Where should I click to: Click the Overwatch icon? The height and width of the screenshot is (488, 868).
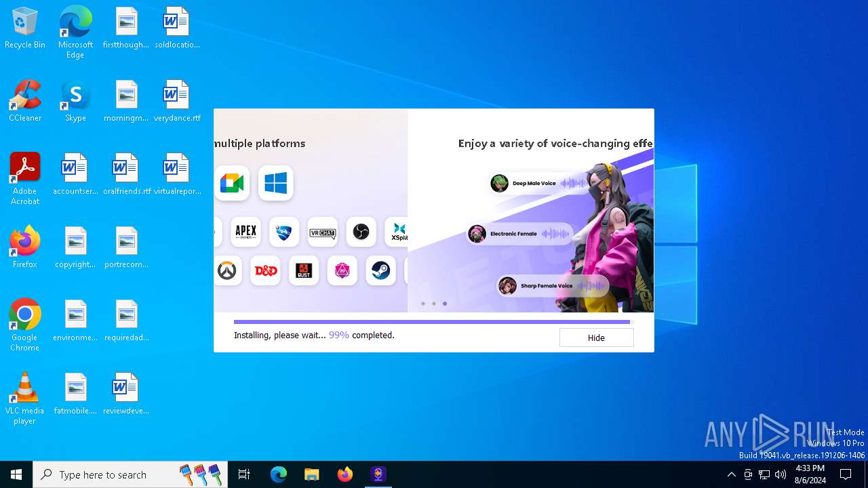click(x=226, y=270)
